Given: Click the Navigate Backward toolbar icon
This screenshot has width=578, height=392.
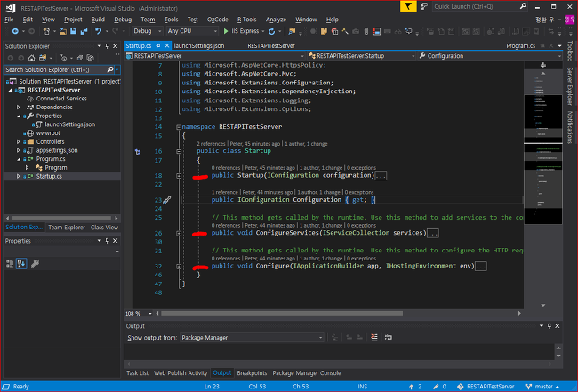Looking at the screenshot, I should point(15,31).
